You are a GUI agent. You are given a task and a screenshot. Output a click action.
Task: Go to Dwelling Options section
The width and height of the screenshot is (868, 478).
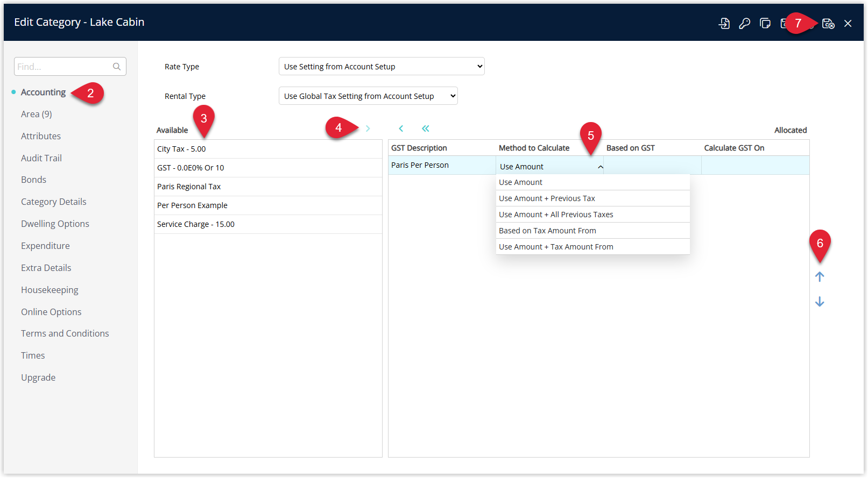pyautogui.click(x=55, y=224)
